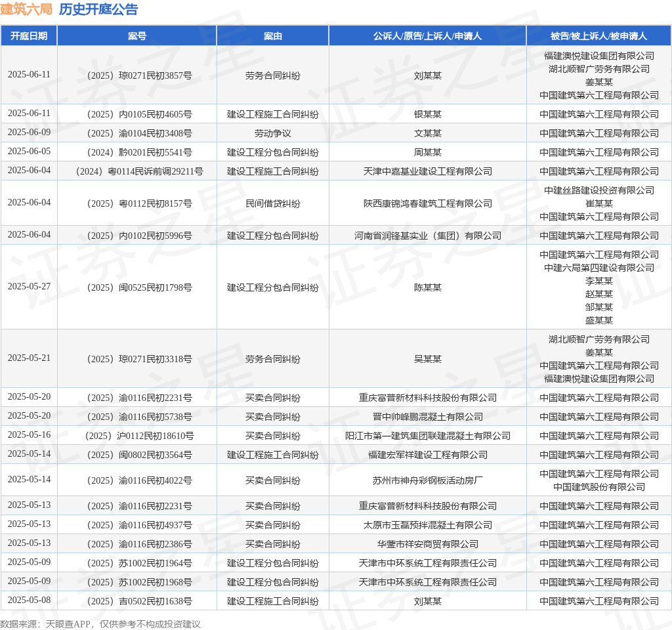Click defendant 中建六局第四建设有限公司
Viewport: 672px width, 630px height.
pos(598,268)
